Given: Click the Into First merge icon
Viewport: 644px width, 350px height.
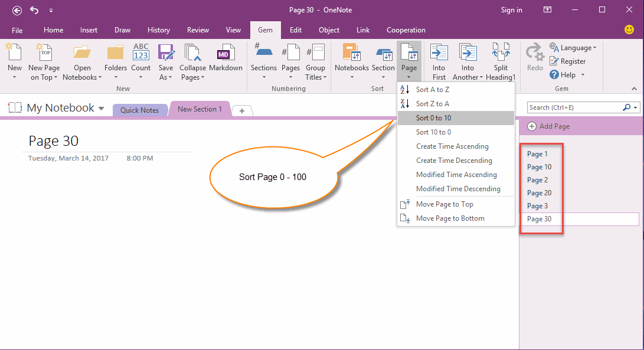Looking at the screenshot, I should pos(439,53).
